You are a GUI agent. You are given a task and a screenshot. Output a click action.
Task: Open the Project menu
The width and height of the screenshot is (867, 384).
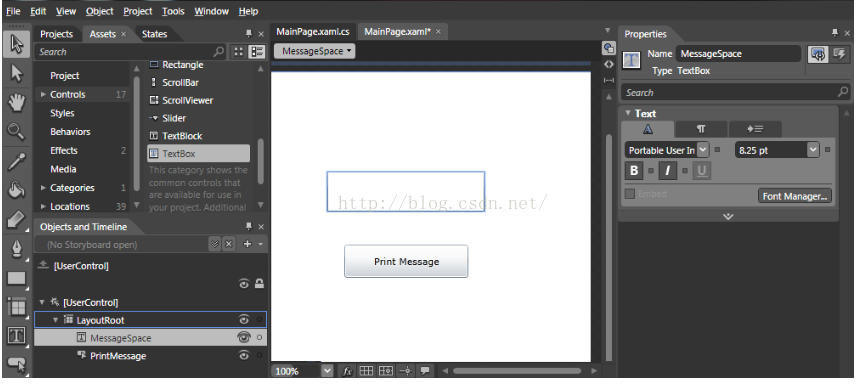(x=138, y=11)
